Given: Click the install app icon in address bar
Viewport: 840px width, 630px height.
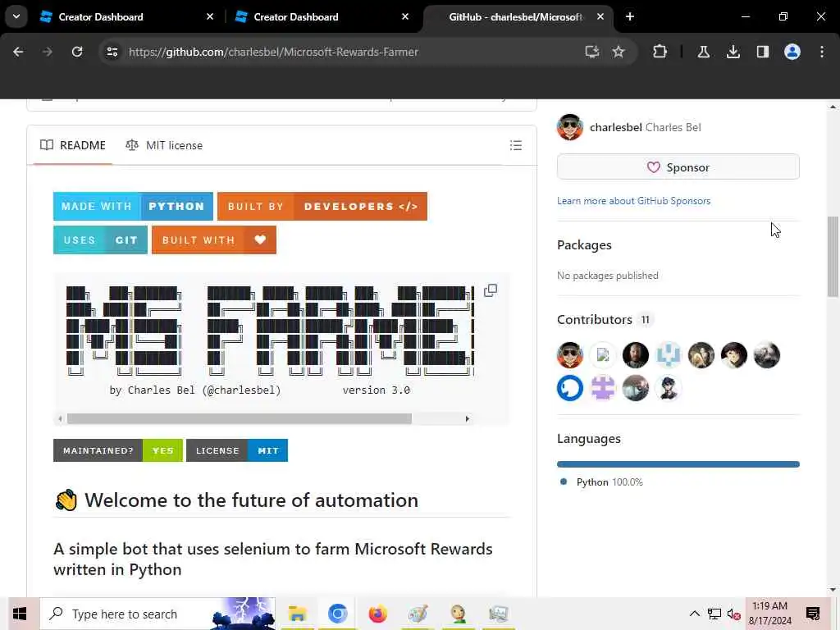Looking at the screenshot, I should [x=591, y=52].
